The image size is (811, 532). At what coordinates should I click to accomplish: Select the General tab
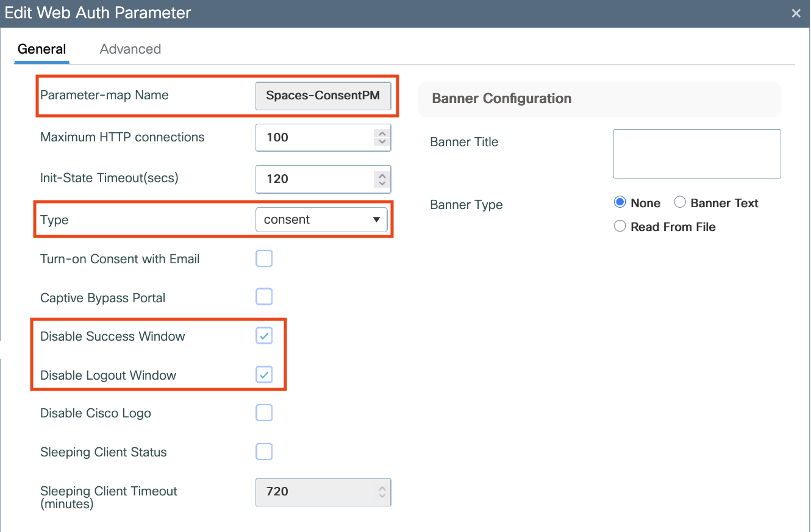(41, 49)
